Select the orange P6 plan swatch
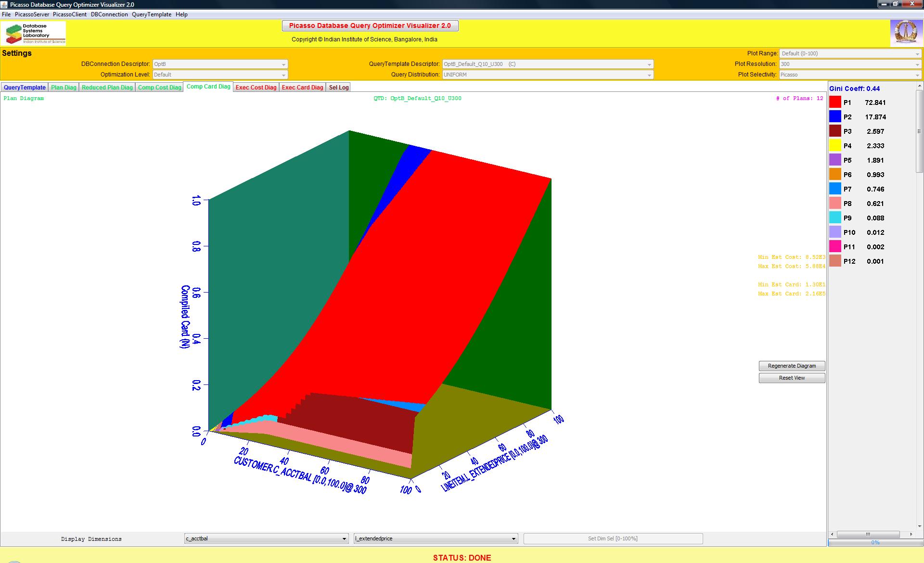The width and height of the screenshot is (924, 563). (x=835, y=174)
